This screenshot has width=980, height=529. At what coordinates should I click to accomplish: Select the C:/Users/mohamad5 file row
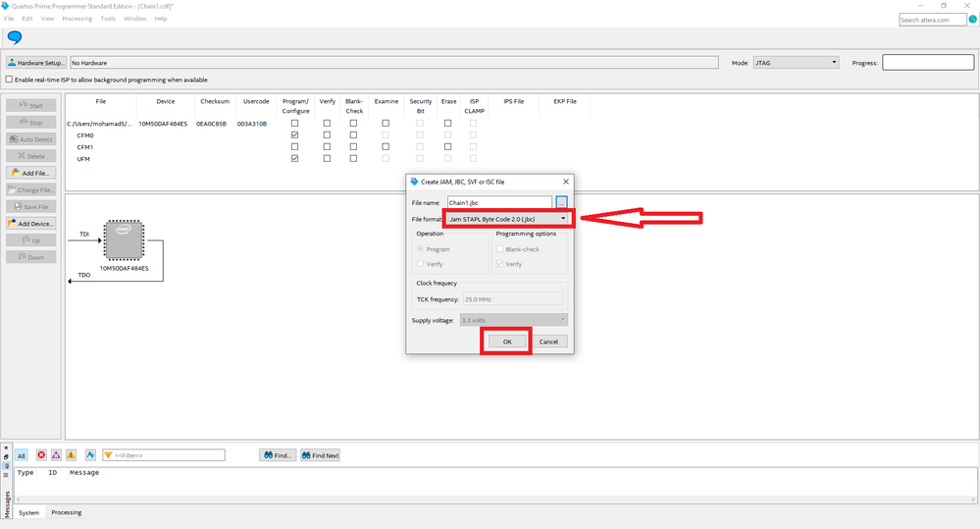click(99, 124)
